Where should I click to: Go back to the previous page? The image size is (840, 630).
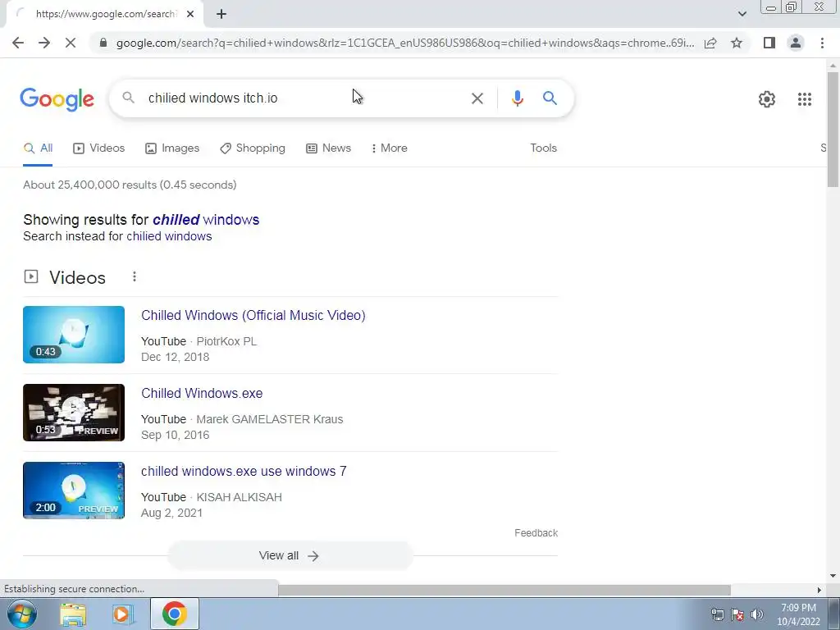tap(18, 43)
